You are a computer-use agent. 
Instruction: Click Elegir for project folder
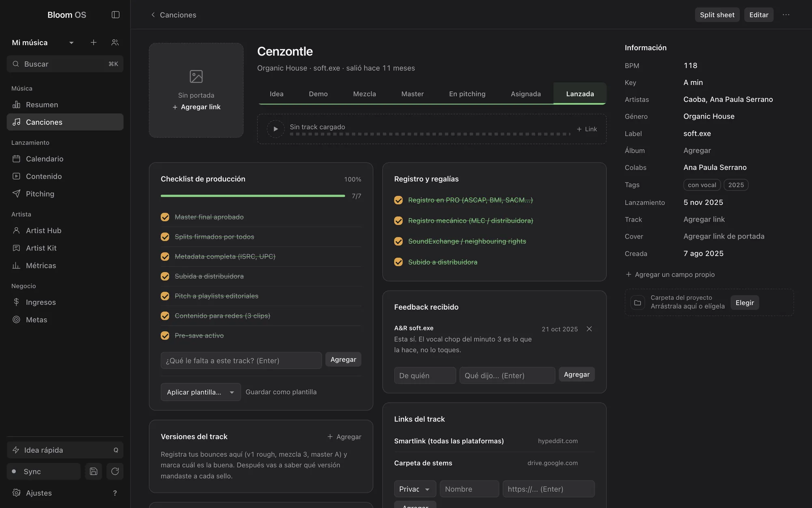pos(745,302)
